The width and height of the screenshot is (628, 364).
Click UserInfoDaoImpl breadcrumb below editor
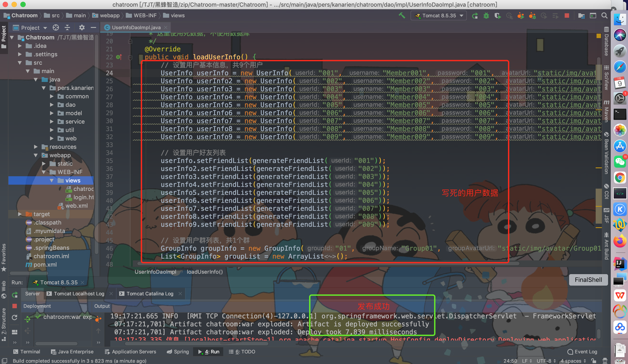click(x=155, y=272)
